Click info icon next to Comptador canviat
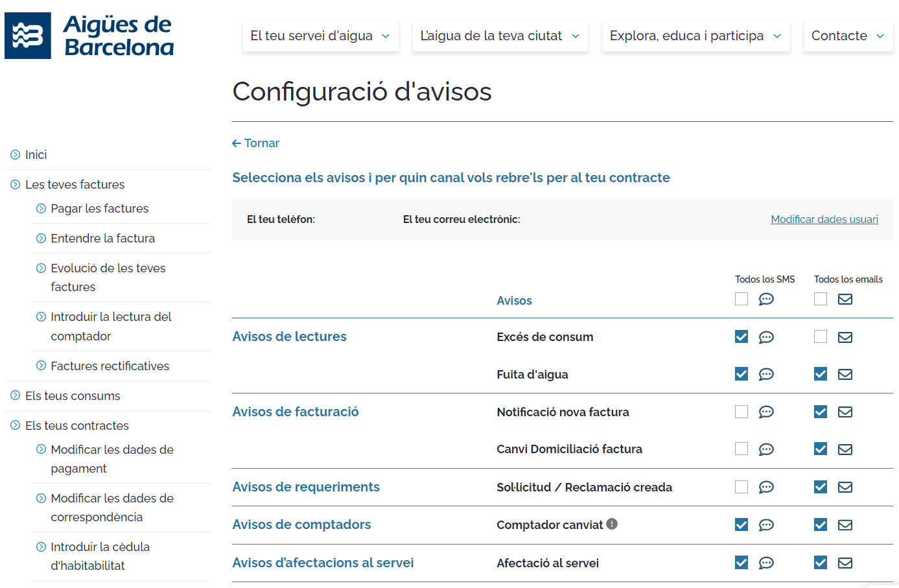The width and height of the screenshot is (899, 588). 612,524
